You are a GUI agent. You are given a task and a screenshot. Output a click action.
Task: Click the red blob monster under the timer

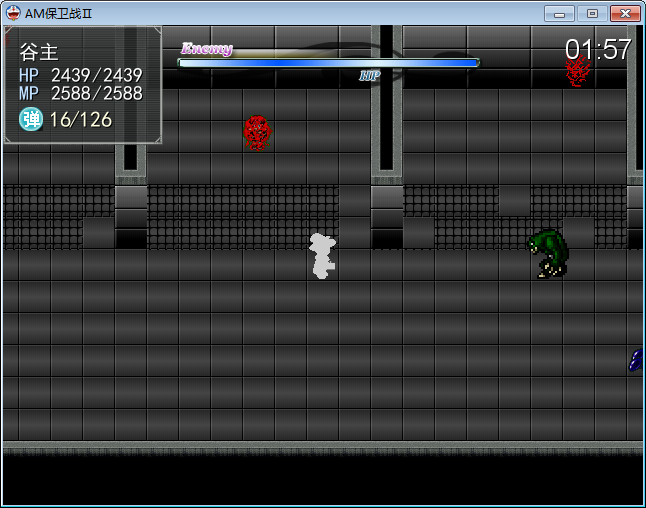[577, 71]
